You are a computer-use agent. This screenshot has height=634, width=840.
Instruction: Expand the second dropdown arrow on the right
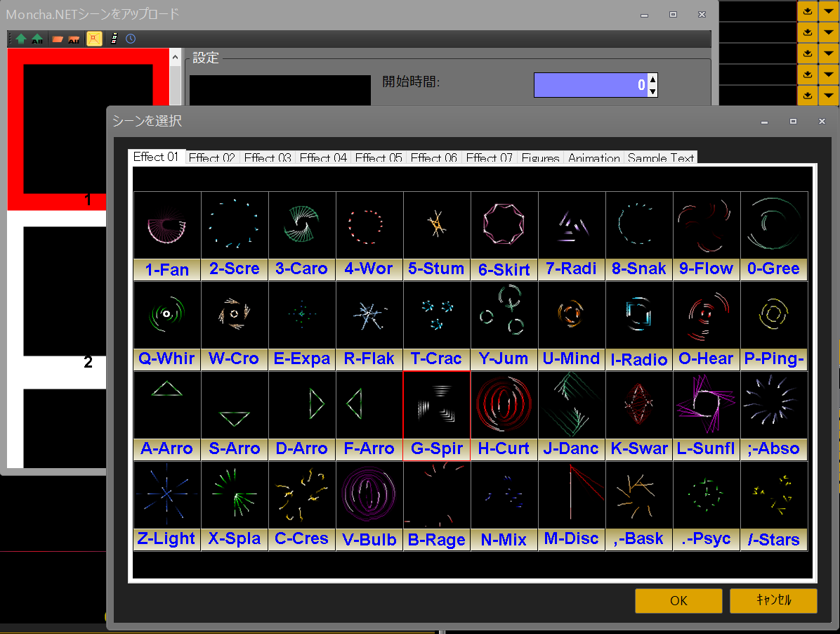coord(829,32)
